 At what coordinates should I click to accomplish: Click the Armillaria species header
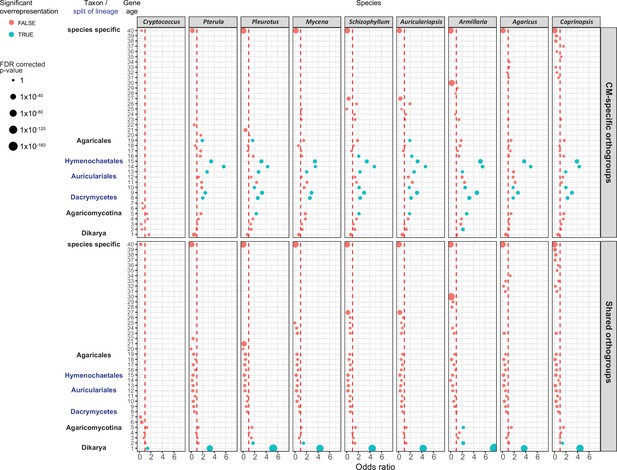click(x=473, y=22)
